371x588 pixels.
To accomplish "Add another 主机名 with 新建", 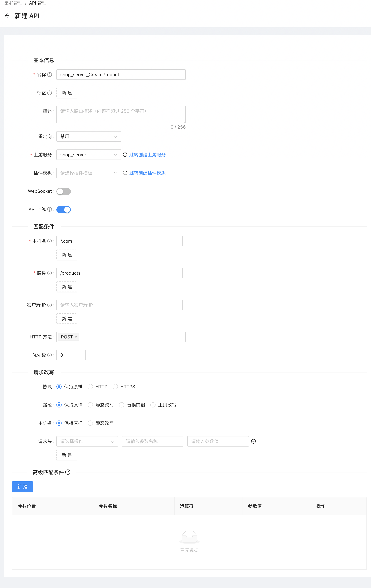I will (x=67, y=255).
